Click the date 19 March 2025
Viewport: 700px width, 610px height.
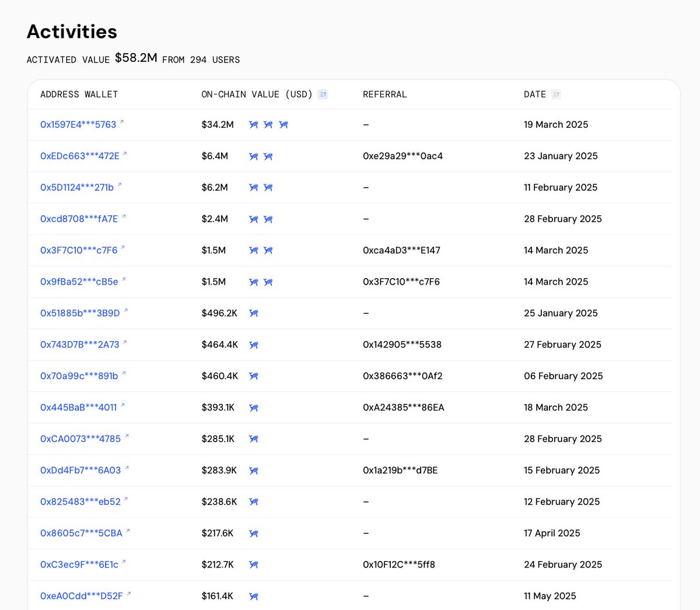pyautogui.click(x=556, y=125)
